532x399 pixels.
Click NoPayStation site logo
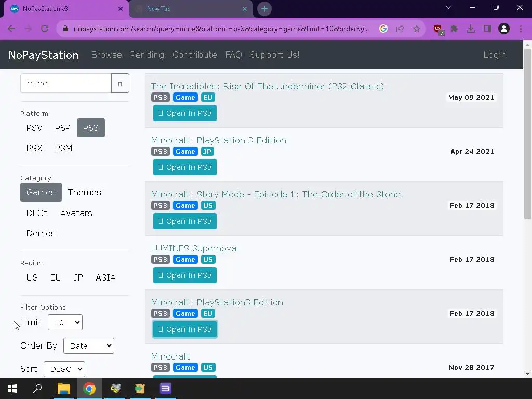point(44,55)
